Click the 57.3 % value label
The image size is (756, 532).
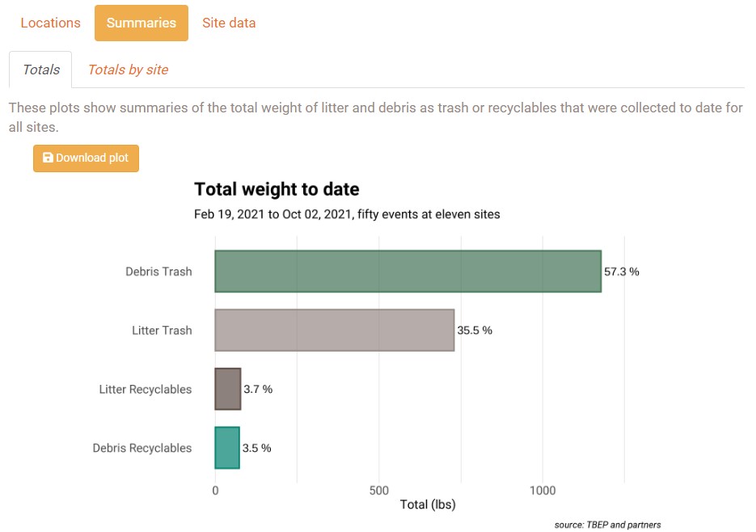pos(622,272)
